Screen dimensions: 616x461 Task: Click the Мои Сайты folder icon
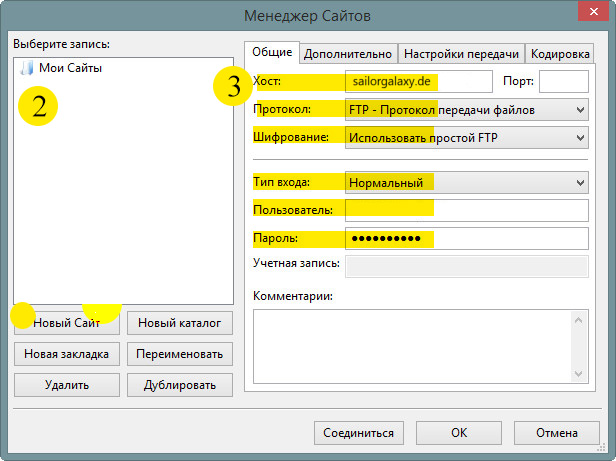[28, 68]
